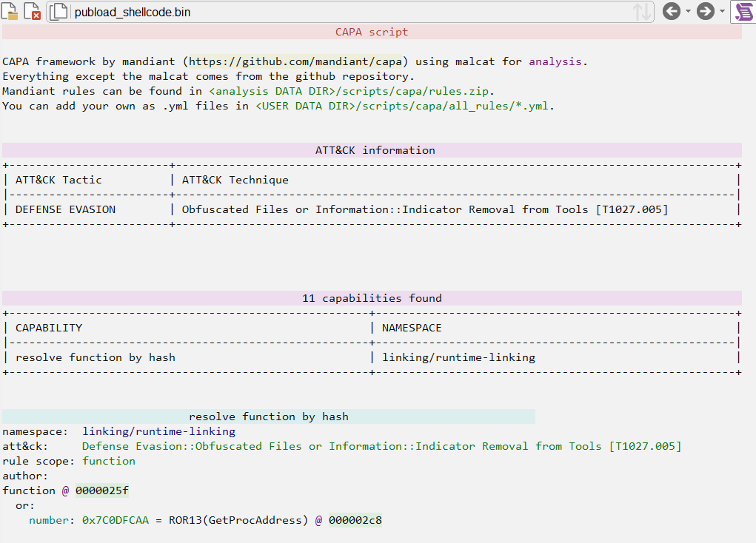Image resolution: width=756 pixels, height=543 pixels.
Task: Click the 'resolve function by hash' teal heading
Action: pyautogui.click(x=268, y=416)
